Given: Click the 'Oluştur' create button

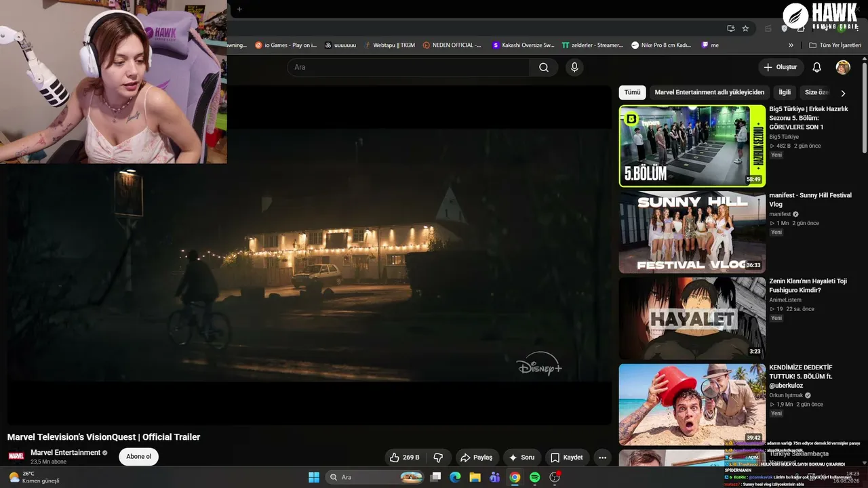Looking at the screenshot, I should pyautogui.click(x=781, y=67).
